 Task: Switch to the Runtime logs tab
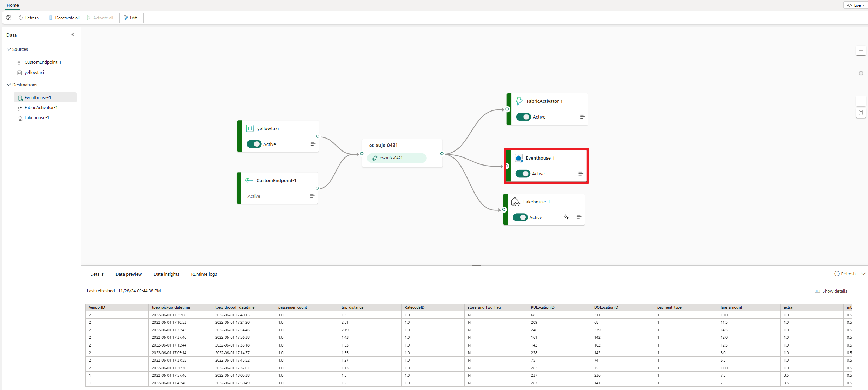(x=204, y=274)
